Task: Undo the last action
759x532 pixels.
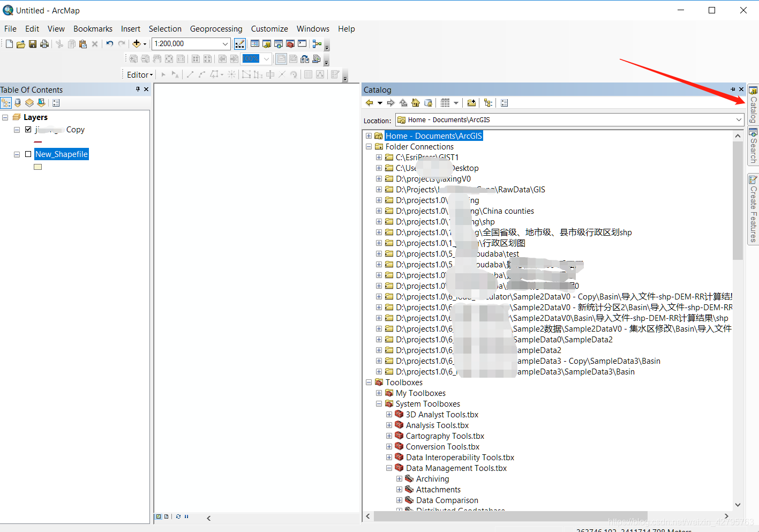Action: tap(110, 44)
